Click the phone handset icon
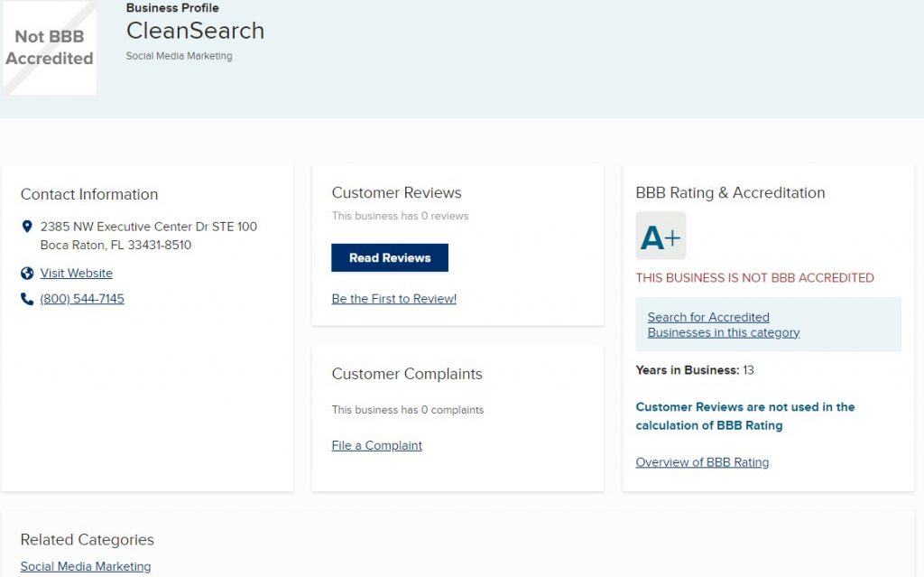This screenshot has height=577, width=924. [x=26, y=299]
